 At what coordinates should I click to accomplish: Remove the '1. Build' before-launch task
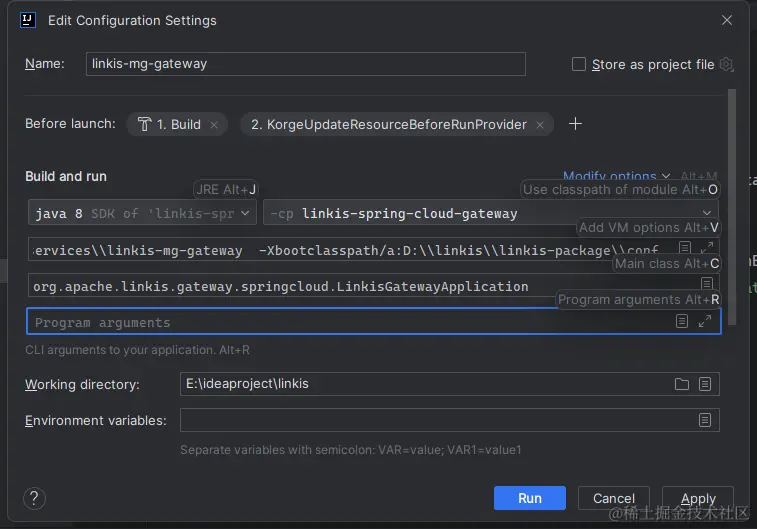click(215, 125)
